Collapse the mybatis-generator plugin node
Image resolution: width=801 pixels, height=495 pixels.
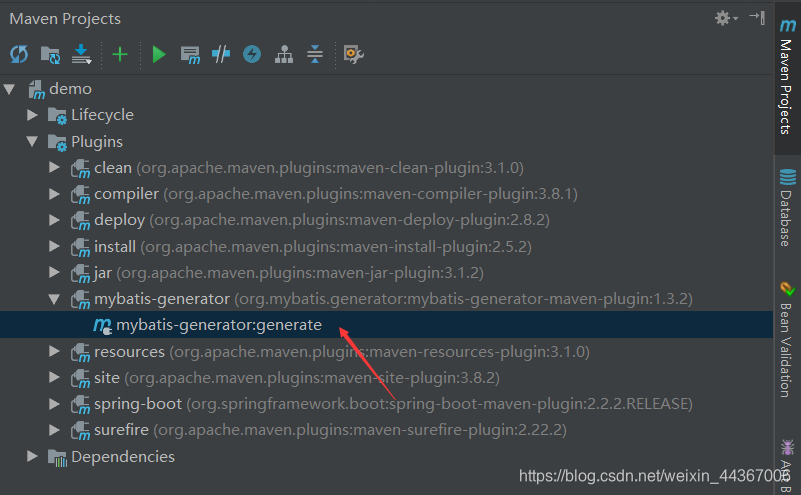click(x=54, y=299)
